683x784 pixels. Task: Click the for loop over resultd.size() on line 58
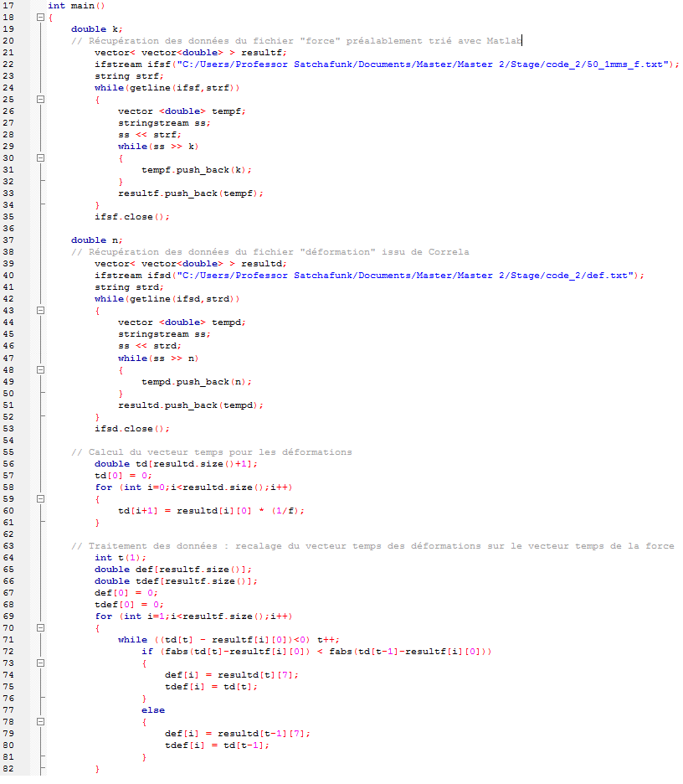click(x=193, y=487)
